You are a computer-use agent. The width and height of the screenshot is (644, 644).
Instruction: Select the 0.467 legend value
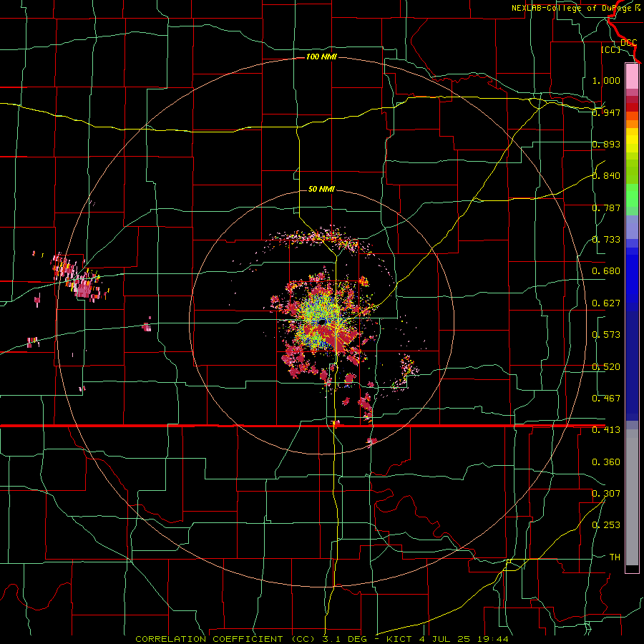606,399
